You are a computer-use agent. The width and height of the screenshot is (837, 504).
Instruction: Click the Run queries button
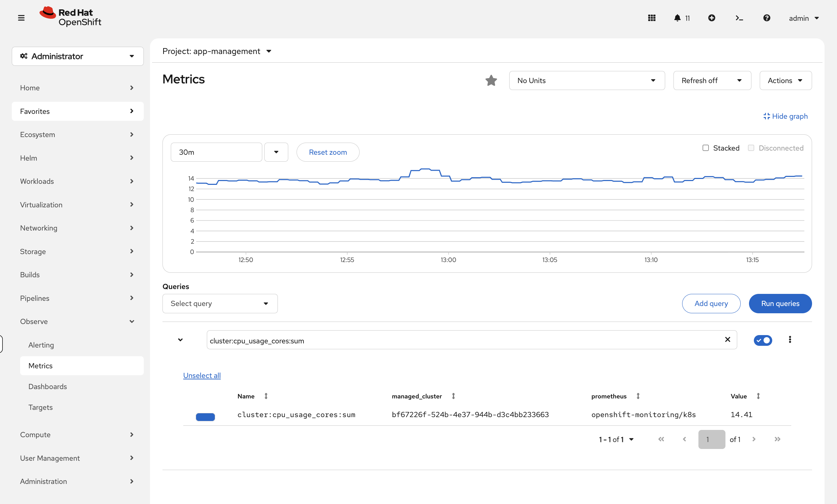780,303
